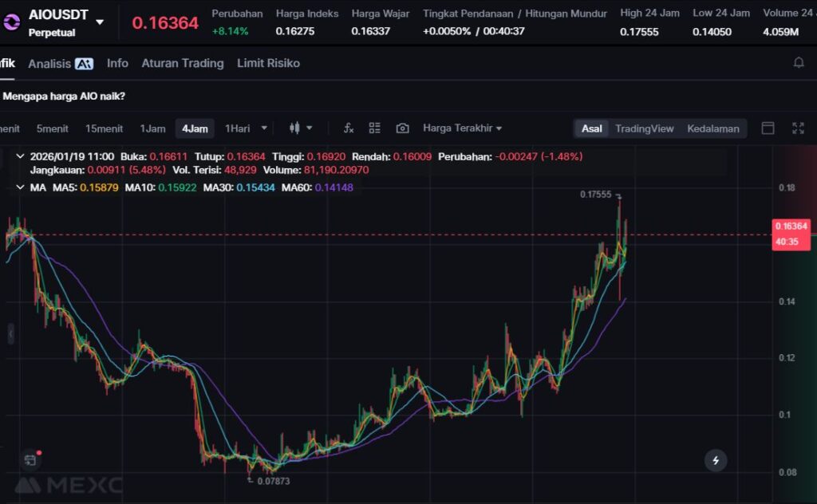Take a chart screenshot with camera icon
The height and width of the screenshot is (504, 817).
(x=402, y=128)
